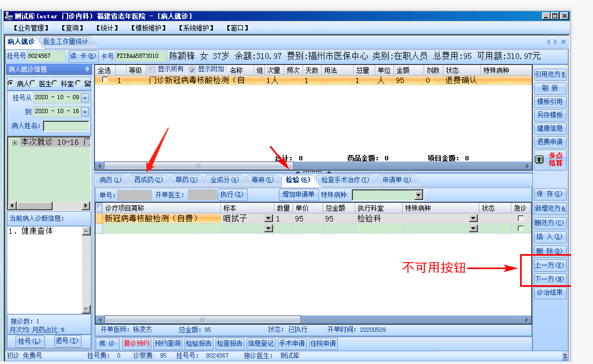
Task: Click the 病人姓名 input field
Action: (x=66, y=126)
